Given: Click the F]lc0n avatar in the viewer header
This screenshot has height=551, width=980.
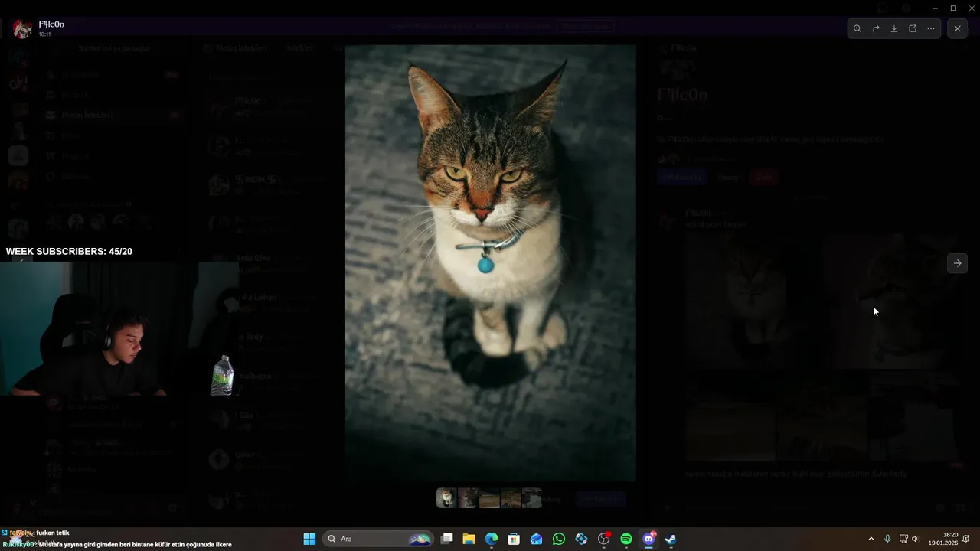Looking at the screenshot, I should click(x=22, y=28).
